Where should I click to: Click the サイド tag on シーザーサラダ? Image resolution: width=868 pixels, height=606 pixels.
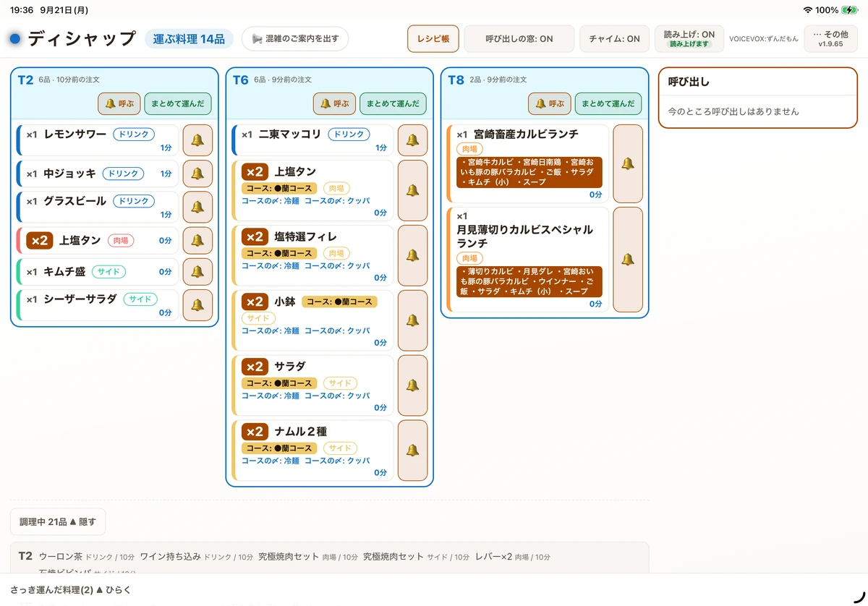(x=140, y=299)
